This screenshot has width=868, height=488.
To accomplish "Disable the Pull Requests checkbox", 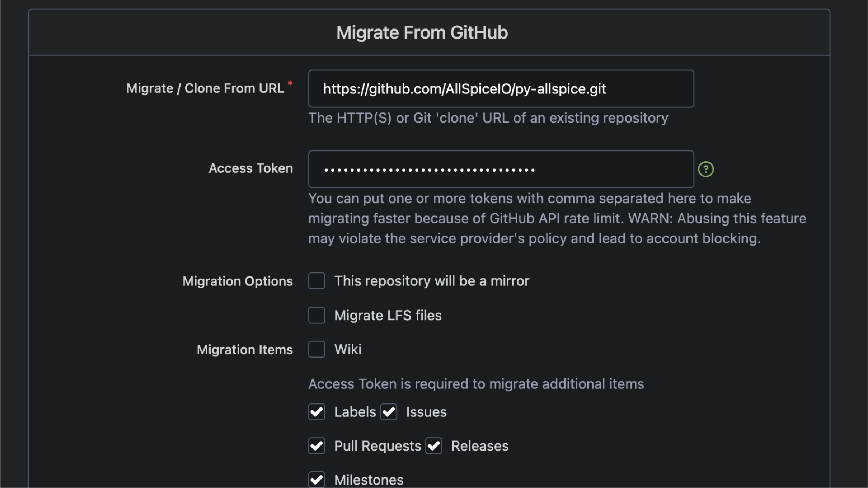I will pos(316,446).
